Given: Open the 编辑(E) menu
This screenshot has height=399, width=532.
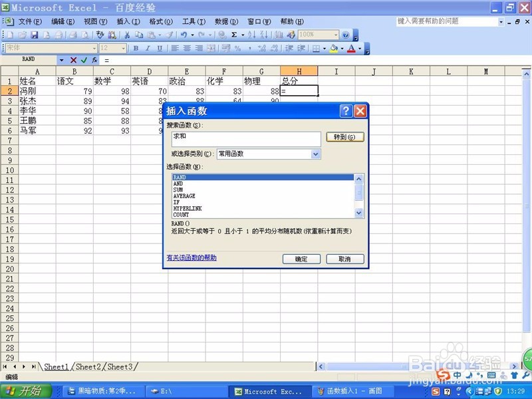Looking at the screenshot, I should point(63,22).
